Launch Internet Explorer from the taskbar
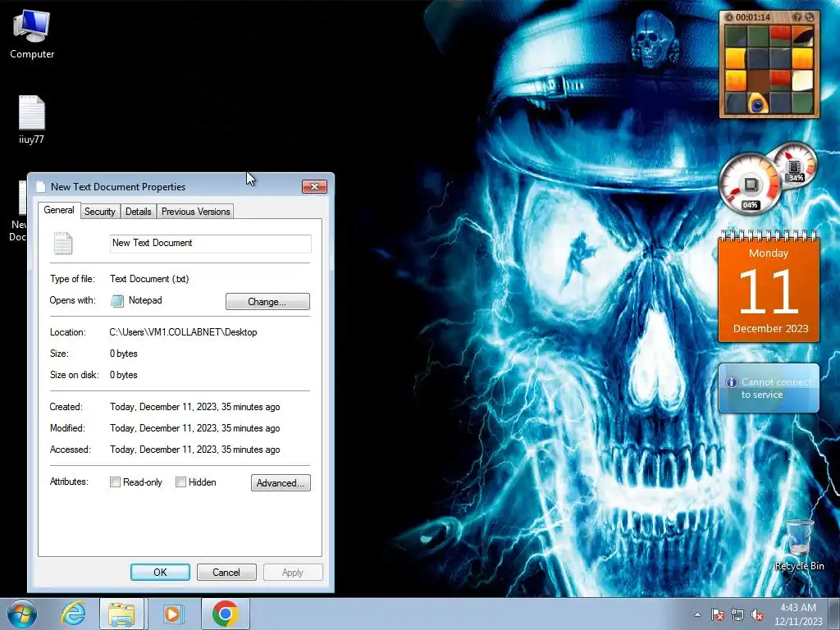Viewport: 840px width, 630px height. 73,614
